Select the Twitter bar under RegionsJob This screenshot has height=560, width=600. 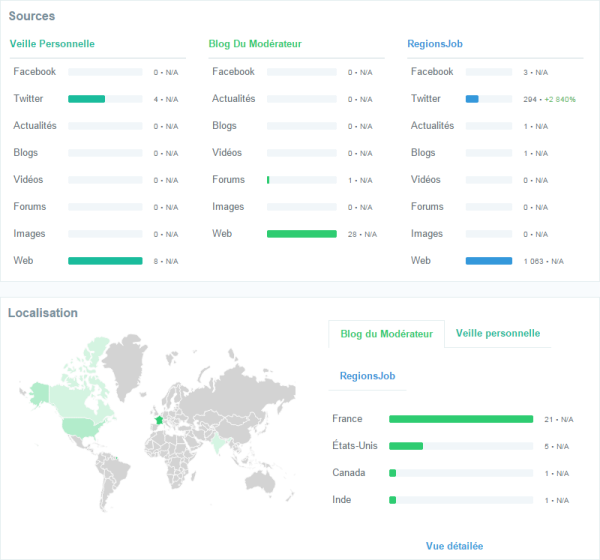472,99
